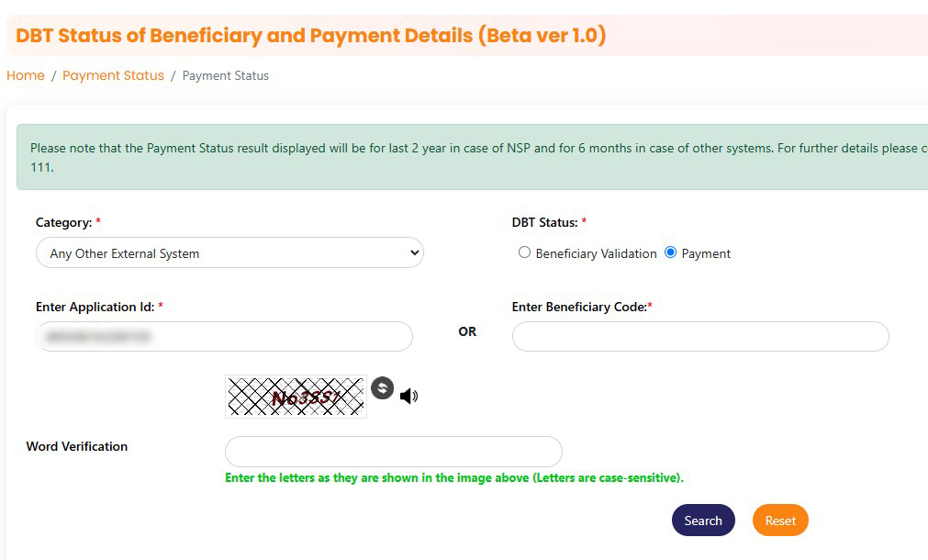
Task: Focus the Word Verification text box
Action: point(393,452)
